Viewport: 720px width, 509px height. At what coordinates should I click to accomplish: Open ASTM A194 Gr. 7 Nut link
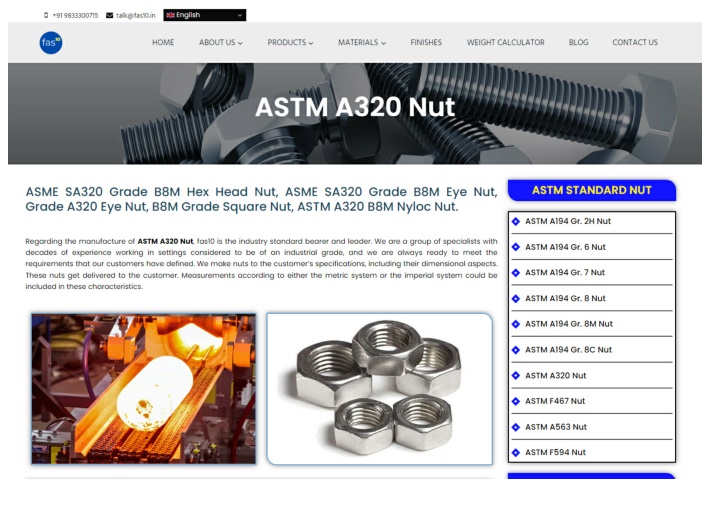click(565, 273)
